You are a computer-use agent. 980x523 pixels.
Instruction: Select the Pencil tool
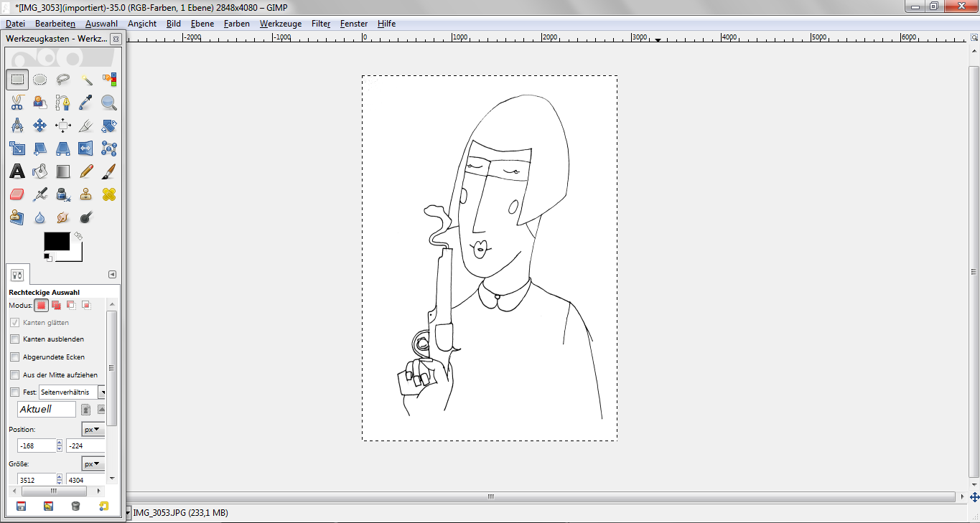[x=86, y=171]
